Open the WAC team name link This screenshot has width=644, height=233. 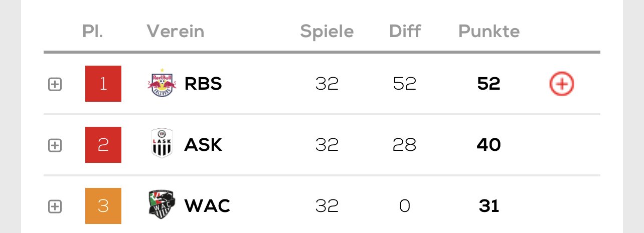point(207,206)
